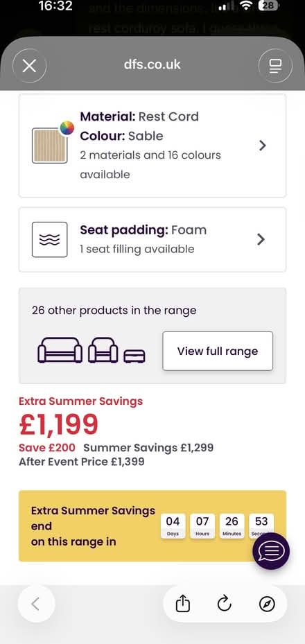Go back with the browser back arrow
Screen dimensions: 305x644
pos(36,604)
